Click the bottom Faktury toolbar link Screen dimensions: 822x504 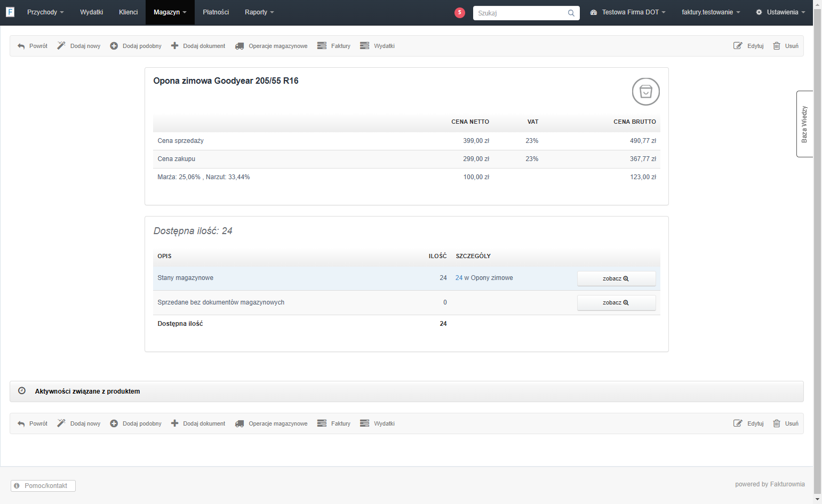[x=334, y=423]
